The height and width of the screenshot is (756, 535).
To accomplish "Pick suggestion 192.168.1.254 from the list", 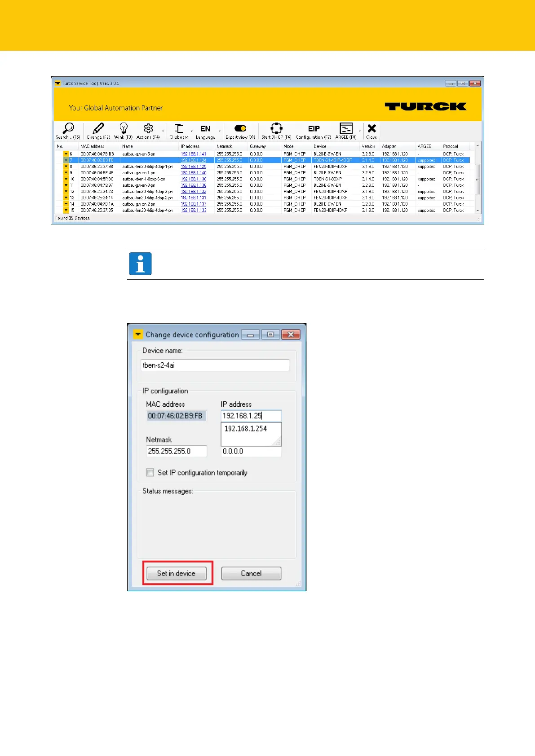I will pyautogui.click(x=246, y=429).
